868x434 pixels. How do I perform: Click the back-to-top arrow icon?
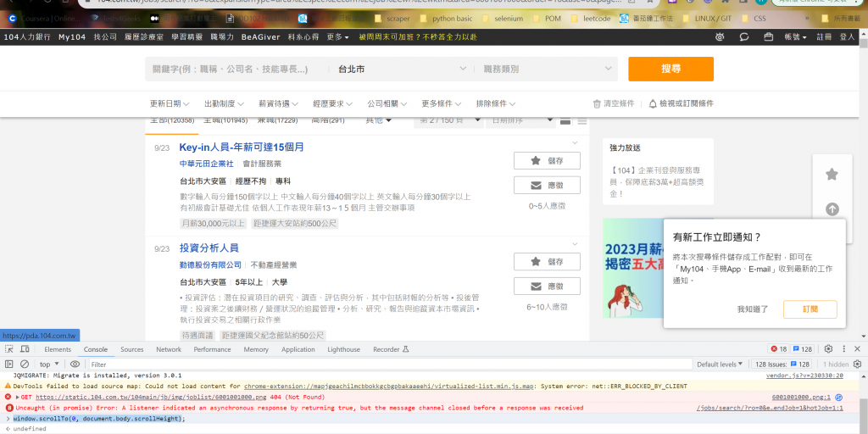click(x=832, y=209)
